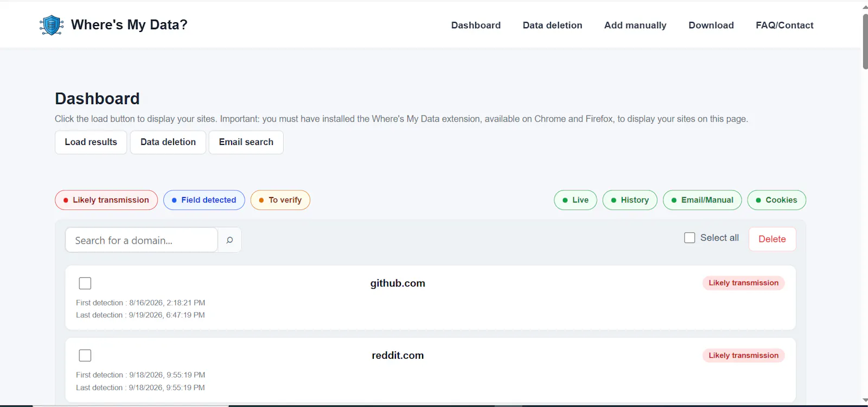Click the Dashboard page heading
Screen dimensions: 868x407
(97, 99)
